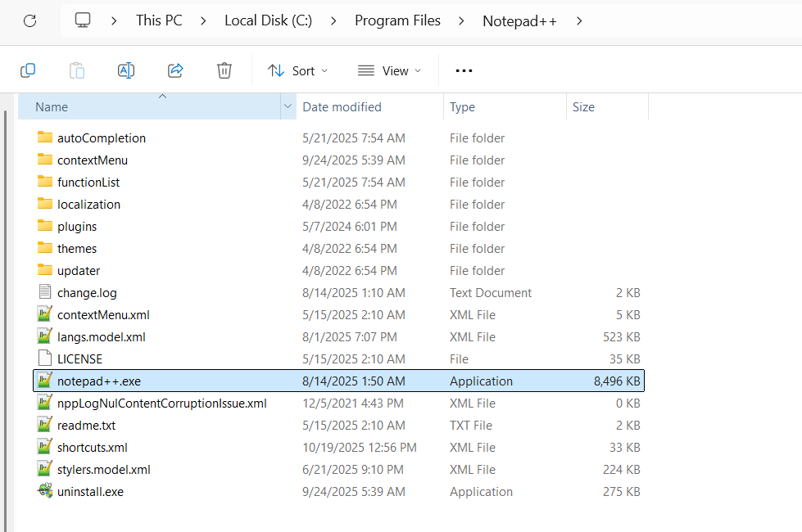Open the See more three-dots menu
The height and width of the screenshot is (532, 802).
click(x=464, y=70)
